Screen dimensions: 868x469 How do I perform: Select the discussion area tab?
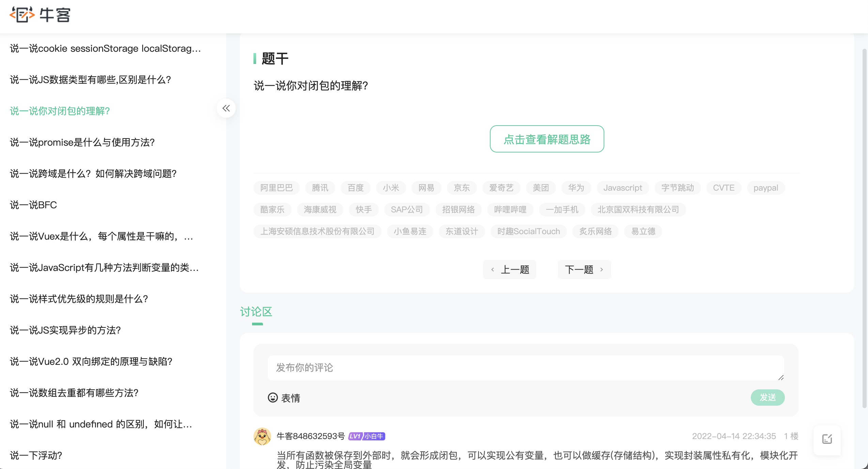point(256,312)
